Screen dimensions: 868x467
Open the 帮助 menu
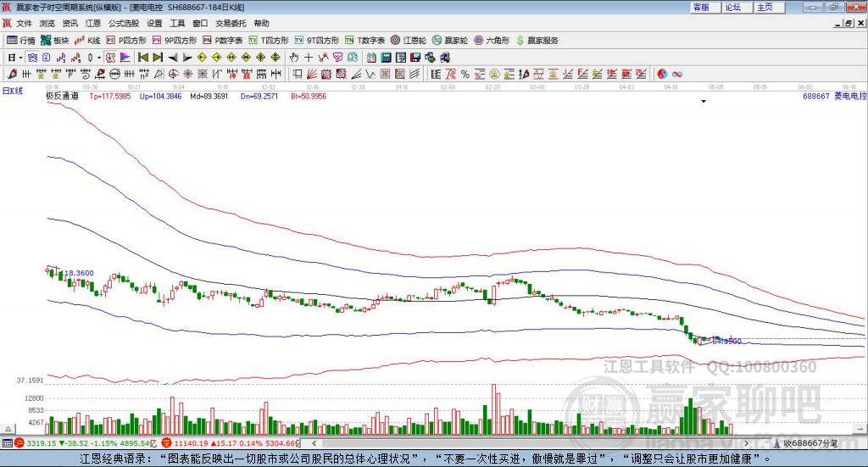pyautogui.click(x=261, y=23)
